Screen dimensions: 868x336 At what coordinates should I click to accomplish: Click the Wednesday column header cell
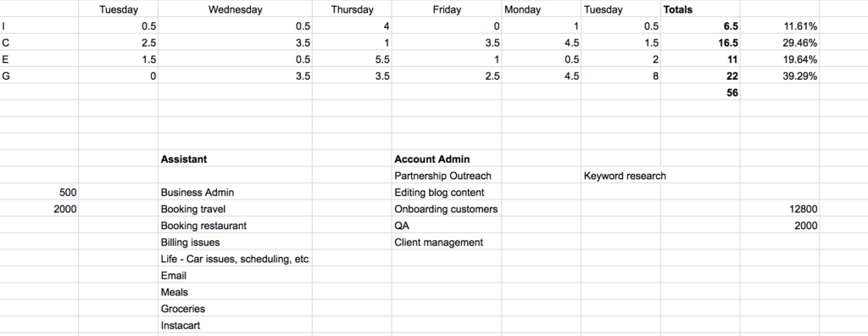(x=235, y=9)
